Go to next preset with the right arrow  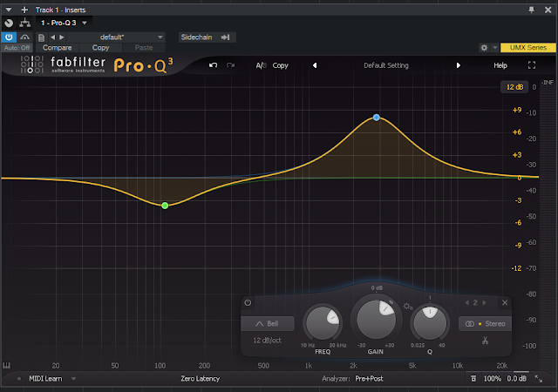tap(62, 37)
